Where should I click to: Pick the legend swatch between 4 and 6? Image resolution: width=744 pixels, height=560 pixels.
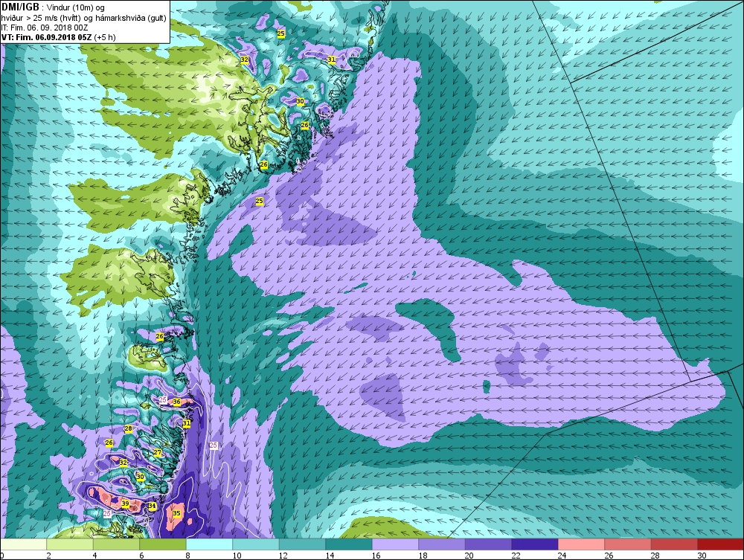click(116, 544)
